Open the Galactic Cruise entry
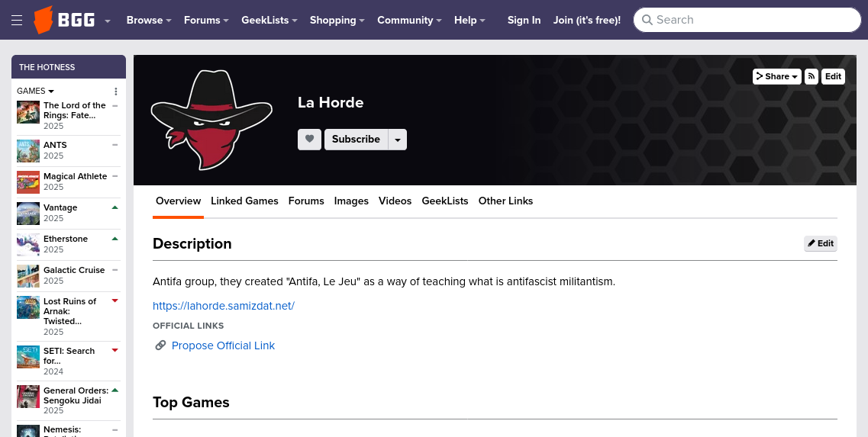868x437 pixels. 74,271
